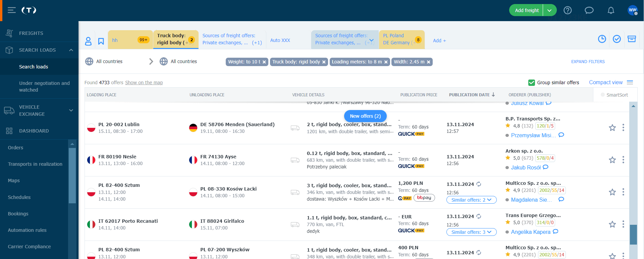
Task: Chat with Jakub Rosół via bubble icon
Action: click(545, 167)
